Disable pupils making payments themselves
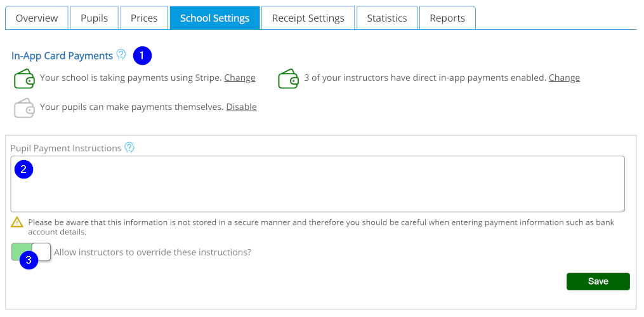Image resolution: width=644 pixels, height=317 pixels. coord(242,107)
